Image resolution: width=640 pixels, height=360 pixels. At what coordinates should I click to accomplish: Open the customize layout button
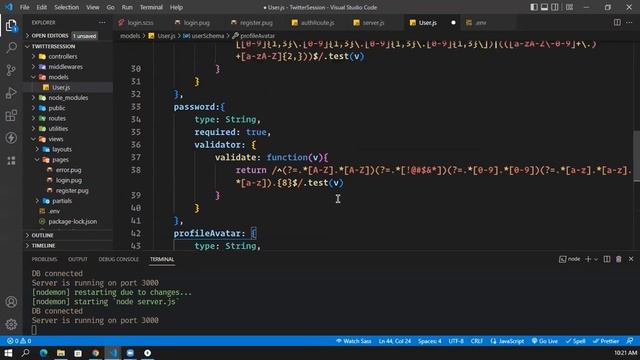tap(569, 7)
